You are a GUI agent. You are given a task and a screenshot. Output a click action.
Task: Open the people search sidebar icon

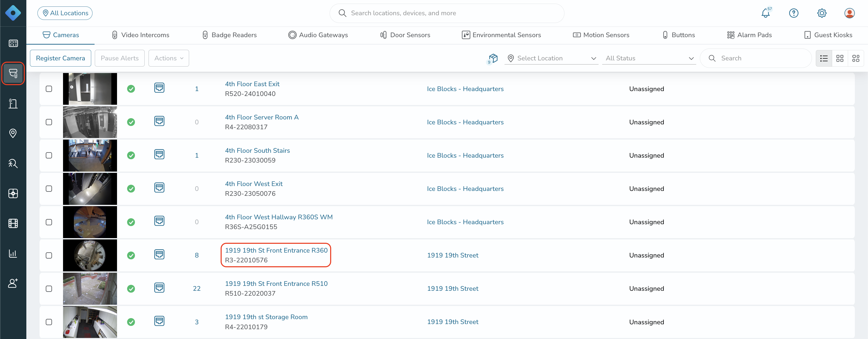(x=13, y=163)
